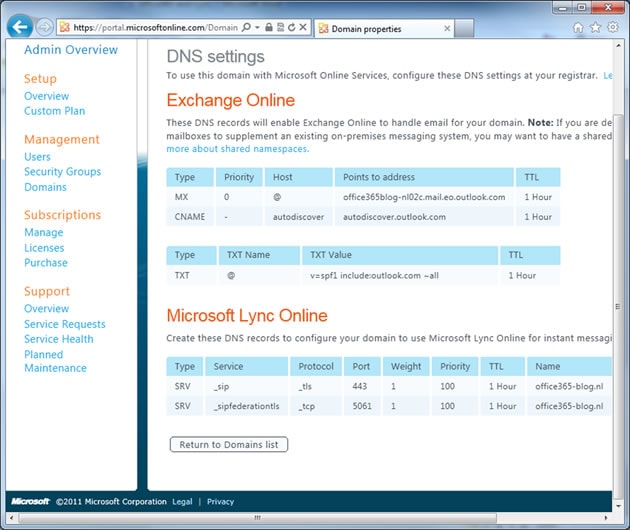Select autodiscover.outlook.com CNAME target
This screenshot has height=530, width=630.
(394, 217)
